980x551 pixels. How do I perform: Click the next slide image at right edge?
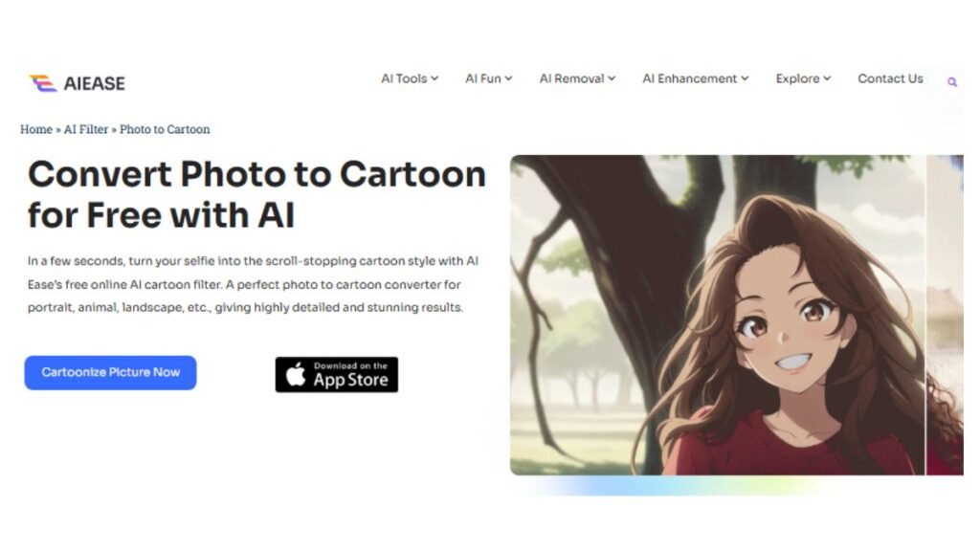[x=945, y=315]
